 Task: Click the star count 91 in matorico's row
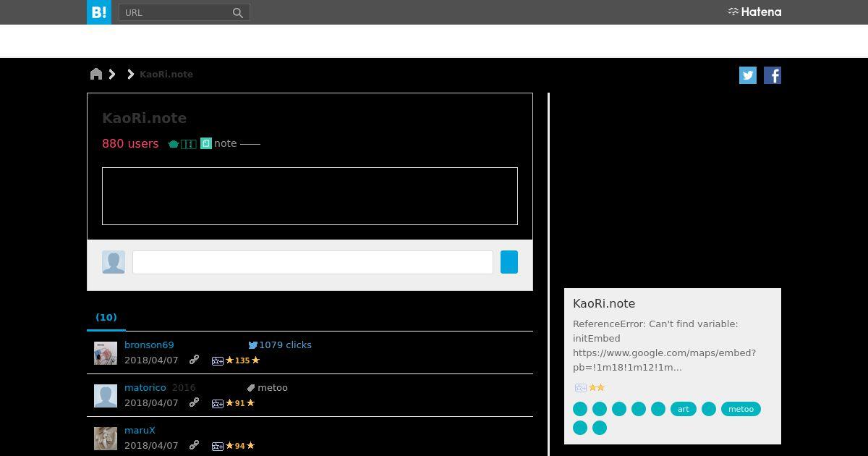tap(240, 403)
